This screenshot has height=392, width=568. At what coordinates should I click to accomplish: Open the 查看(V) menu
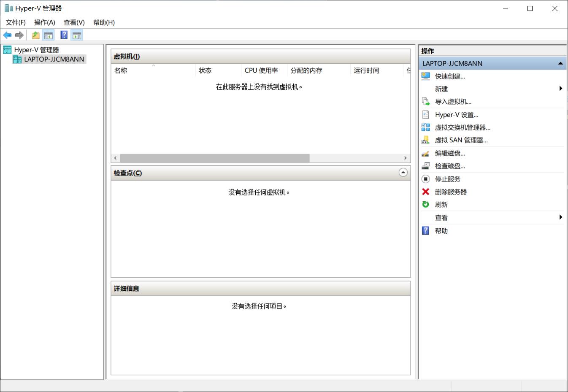point(74,22)
